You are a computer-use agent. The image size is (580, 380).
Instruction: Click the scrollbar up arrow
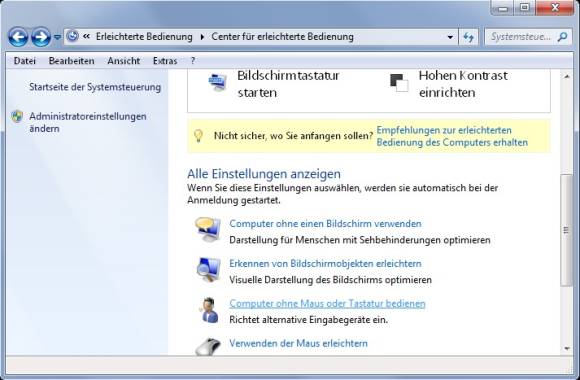[x=567, y=76]
